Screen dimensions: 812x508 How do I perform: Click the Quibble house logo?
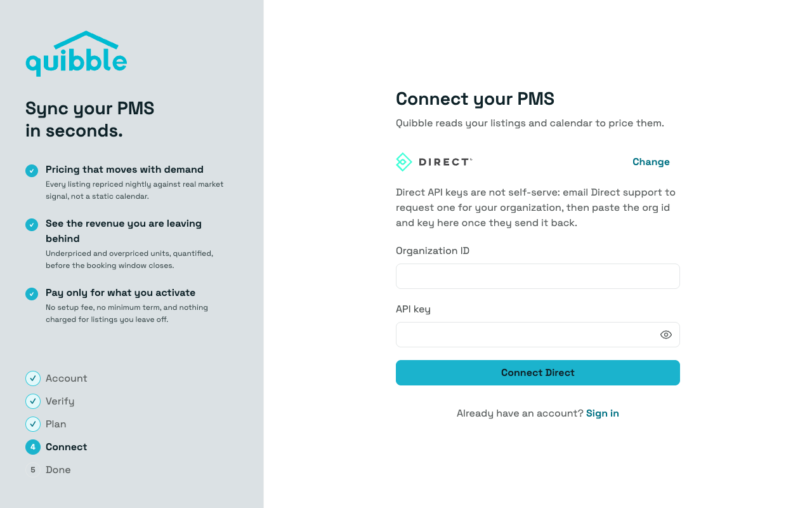[x=76, y=53]
